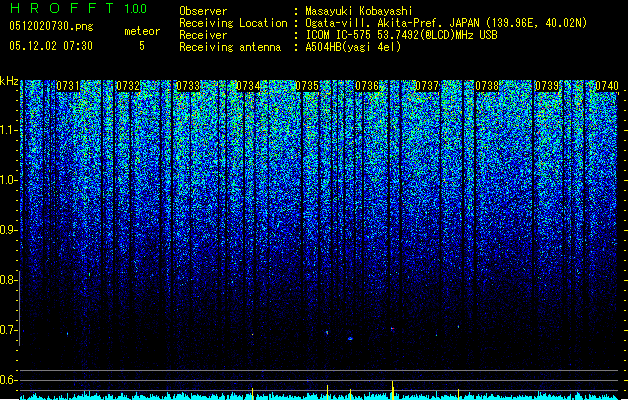
Task: Click the 'Receiving antenna' field label
Action: coord(230,47)
